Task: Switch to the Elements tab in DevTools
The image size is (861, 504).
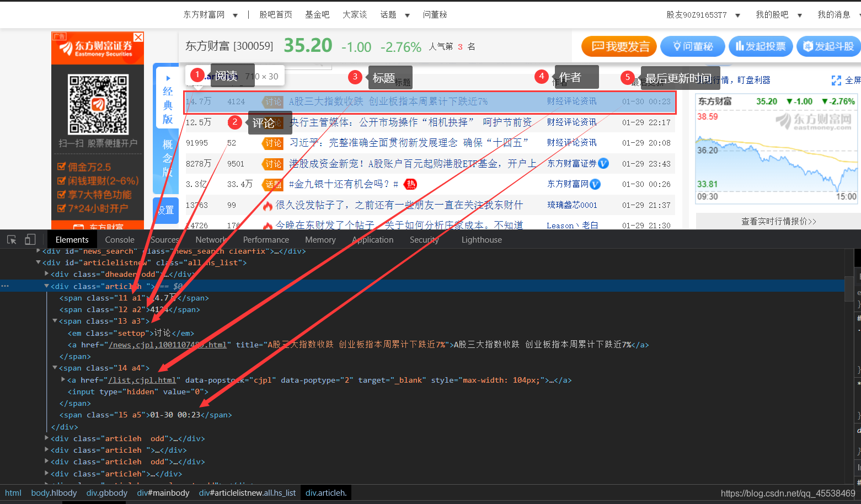Action: tap(72, 240)
